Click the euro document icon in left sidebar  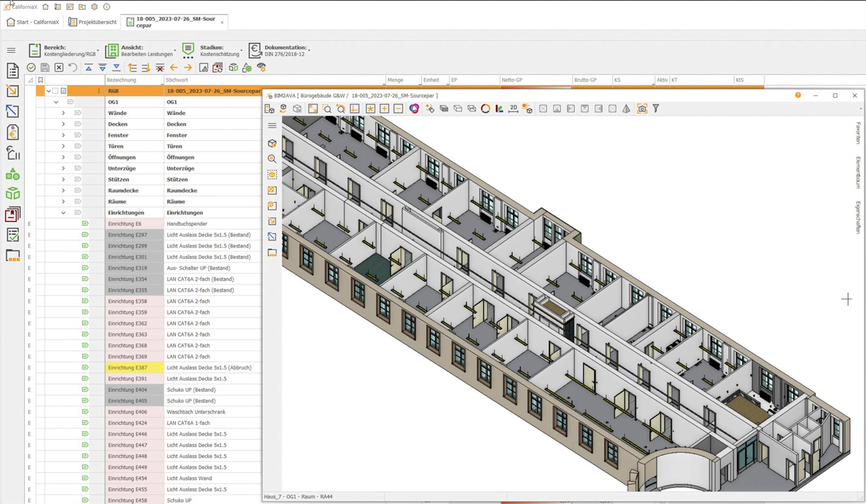[12, 132]
